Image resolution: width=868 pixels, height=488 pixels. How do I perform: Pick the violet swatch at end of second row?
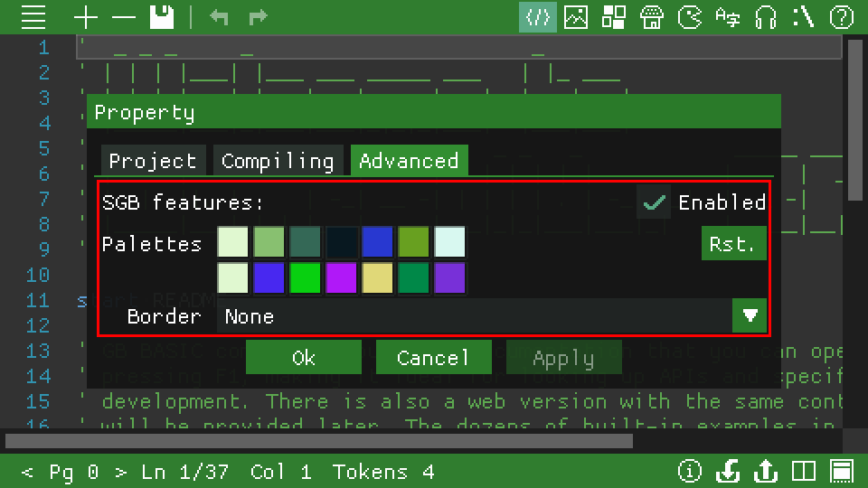click(449, 277)
